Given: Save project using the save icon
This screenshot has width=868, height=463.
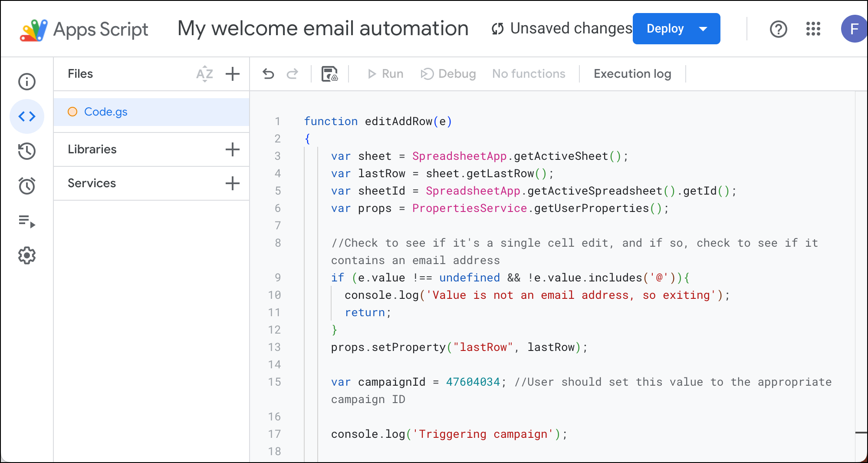Looking at the screenshot, I should pyautogui.click(x=329, y=74).
